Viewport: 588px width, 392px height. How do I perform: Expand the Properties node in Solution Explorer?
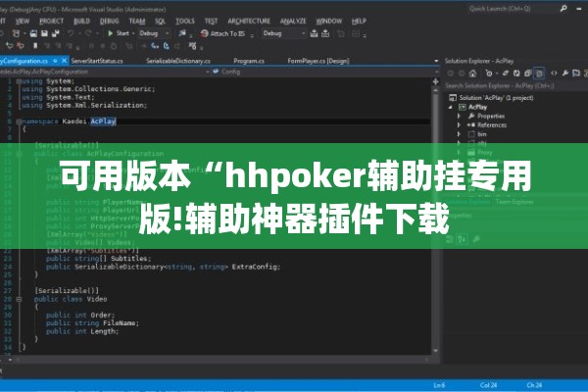[x=459, y=116]
